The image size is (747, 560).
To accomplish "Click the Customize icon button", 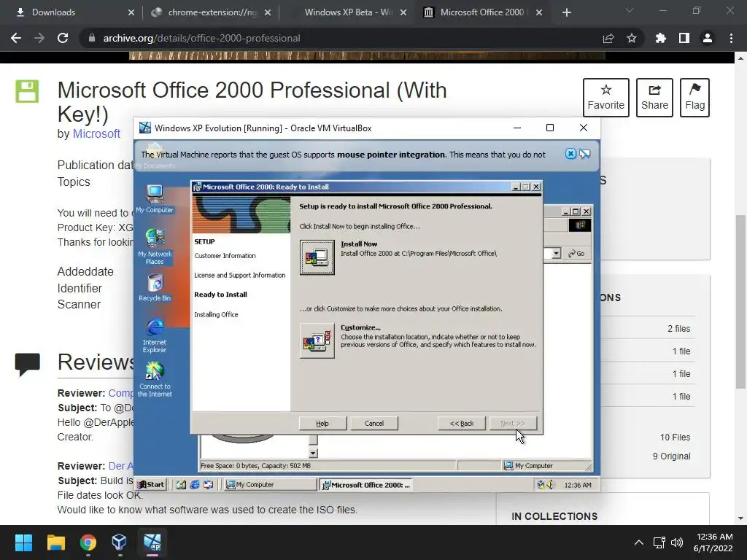I will [x=317, y=341].
